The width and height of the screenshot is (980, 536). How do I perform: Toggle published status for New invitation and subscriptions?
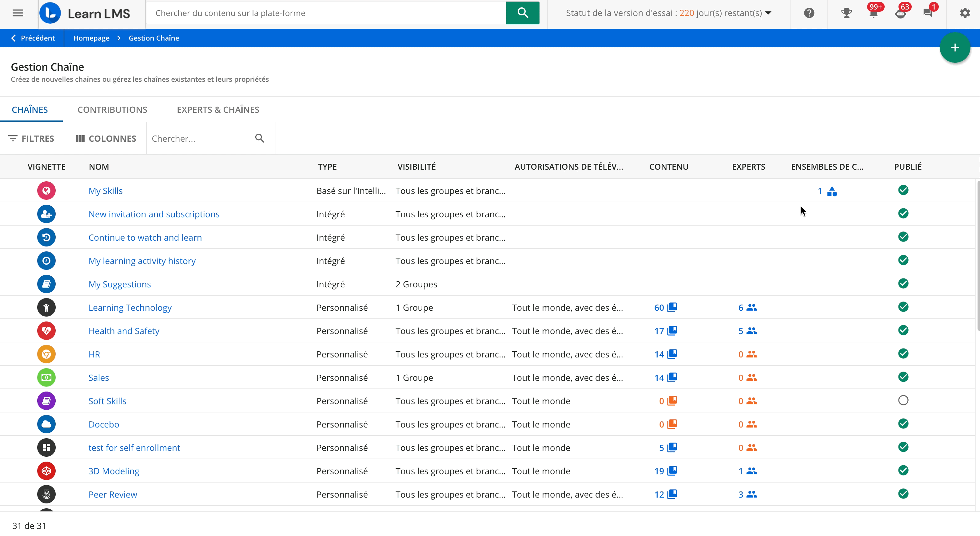coord(903,213)
